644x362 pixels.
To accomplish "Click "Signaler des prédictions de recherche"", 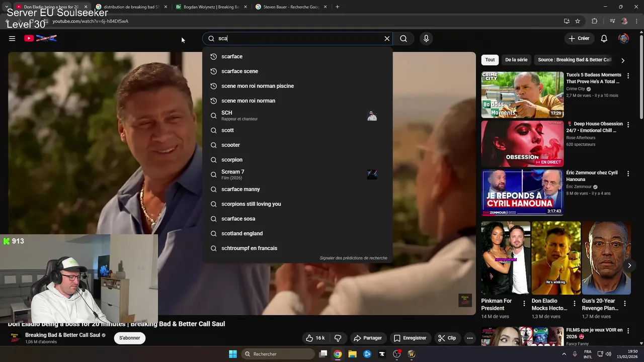I will click(353, 258).
